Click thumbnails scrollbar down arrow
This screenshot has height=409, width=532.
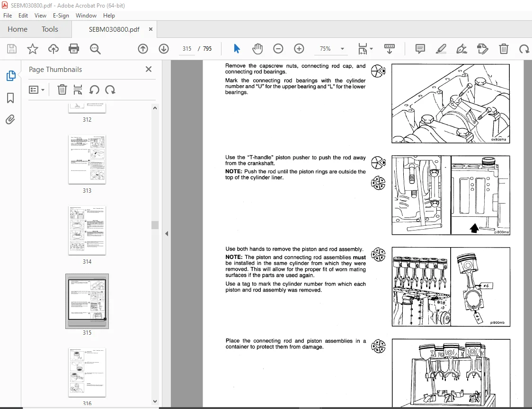click(155, 401)
